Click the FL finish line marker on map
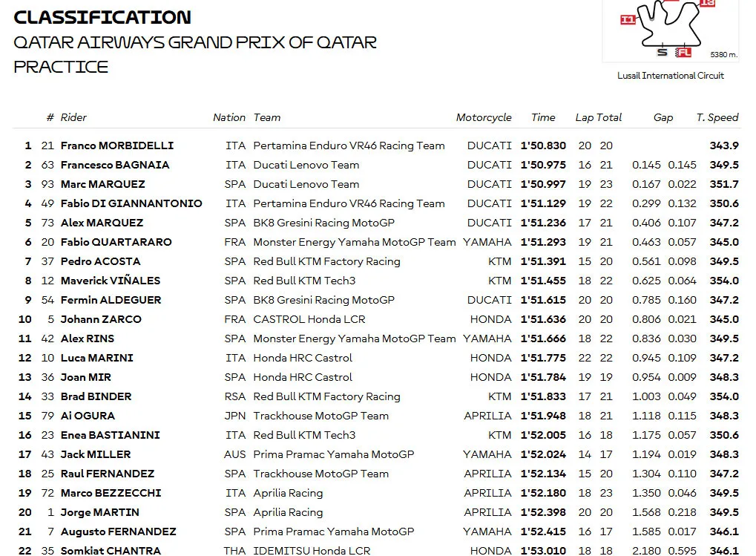Viewport: 756px width, 556px height. tap(683, 52)
